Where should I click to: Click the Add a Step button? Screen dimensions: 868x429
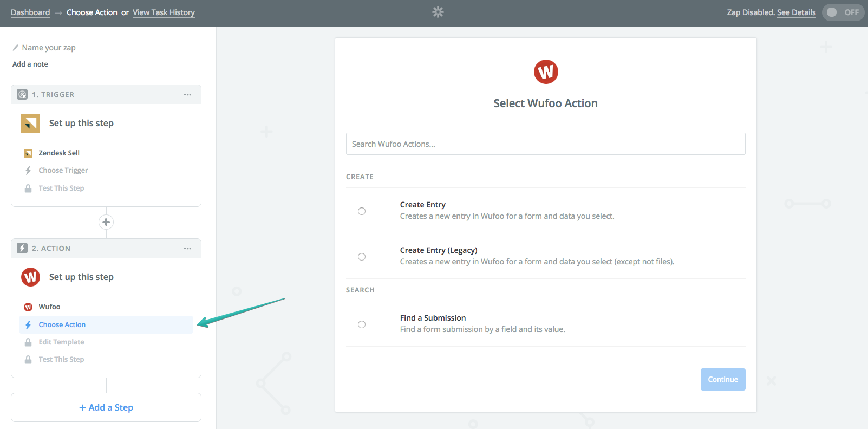(106, 407)
